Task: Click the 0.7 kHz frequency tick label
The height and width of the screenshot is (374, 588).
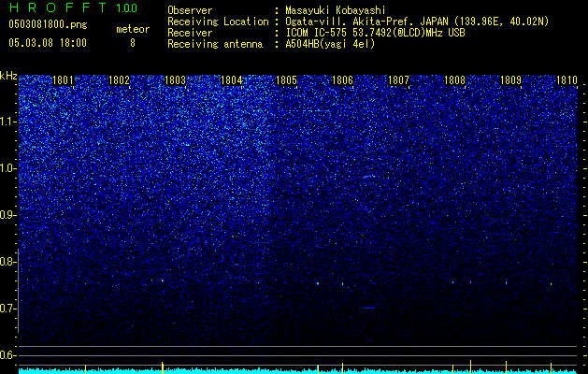Action: [7, 309]
